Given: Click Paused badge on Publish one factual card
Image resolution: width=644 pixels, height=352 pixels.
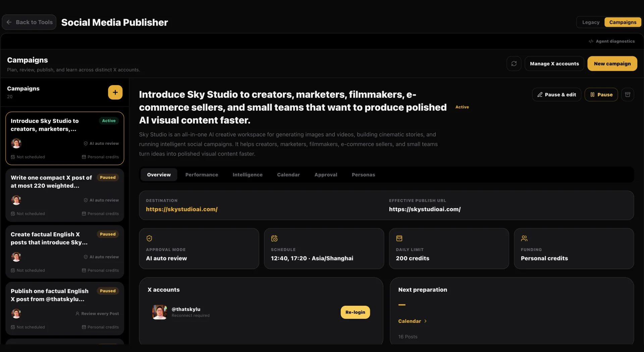Looking at the screenshot, I should click(x=108, y=291).
